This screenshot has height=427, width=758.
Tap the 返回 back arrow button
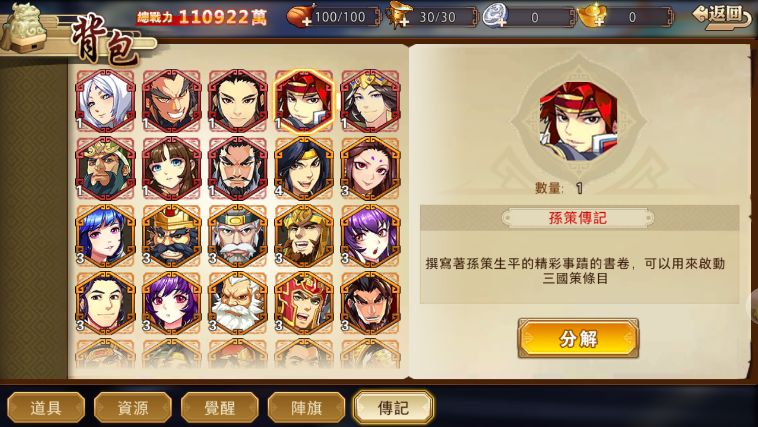point(723,16)
